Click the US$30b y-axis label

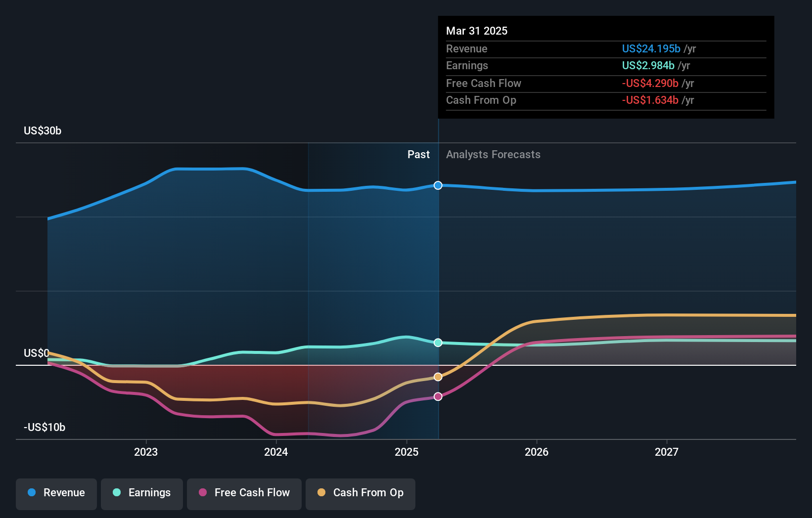click(x=43, y=130)
